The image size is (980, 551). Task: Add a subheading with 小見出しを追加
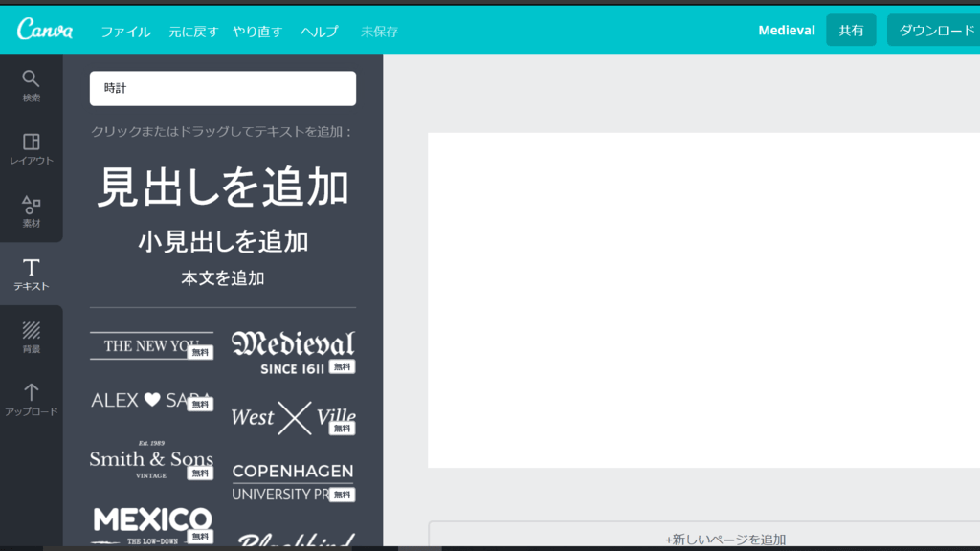tap(223, 242)
